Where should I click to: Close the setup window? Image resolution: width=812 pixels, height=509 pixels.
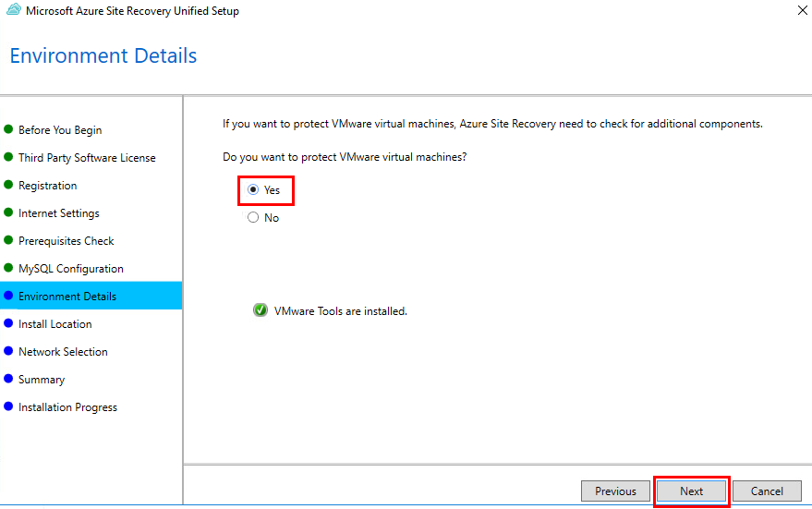tap(802, 10)
